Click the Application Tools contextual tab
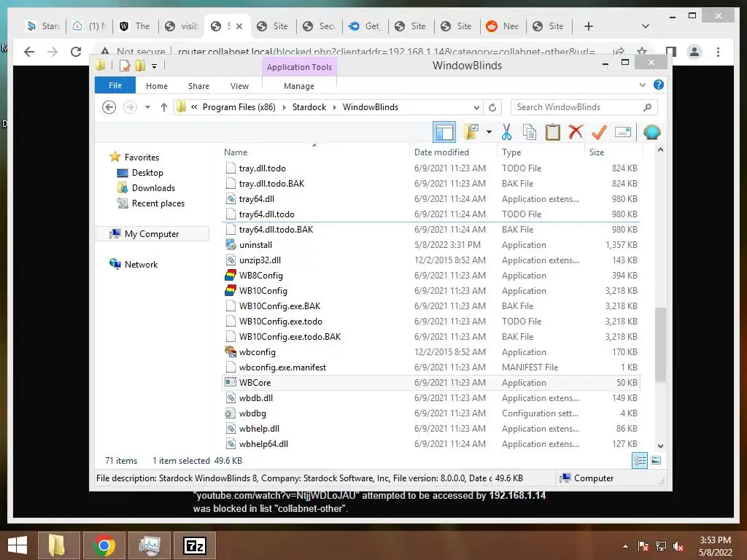 coord(299,67)
